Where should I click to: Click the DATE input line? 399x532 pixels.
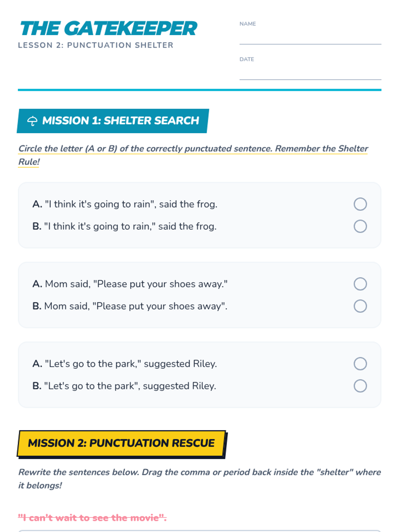310,72
